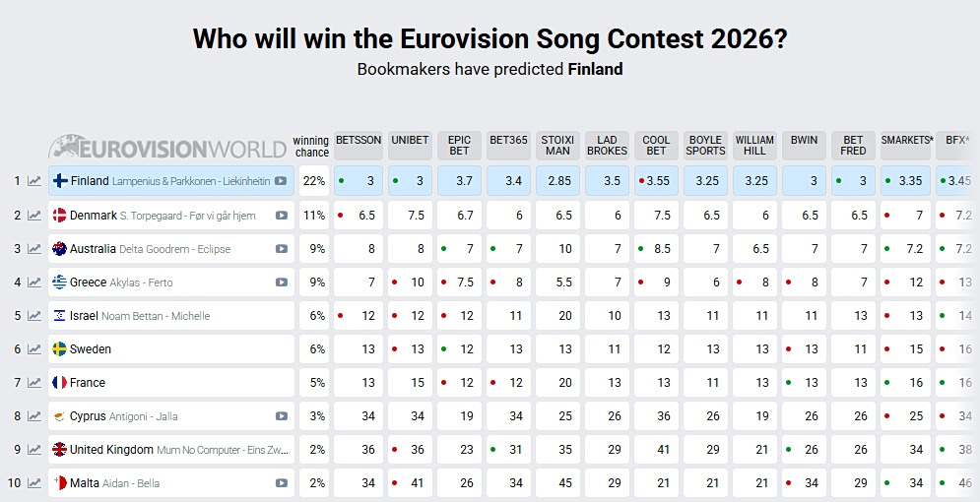Open the trend chart icon for Finland

[x=34, y=181]
